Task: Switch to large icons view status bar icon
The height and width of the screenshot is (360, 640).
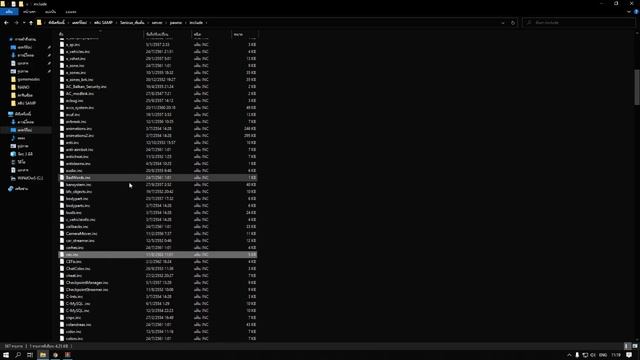Action: [635, 346]
